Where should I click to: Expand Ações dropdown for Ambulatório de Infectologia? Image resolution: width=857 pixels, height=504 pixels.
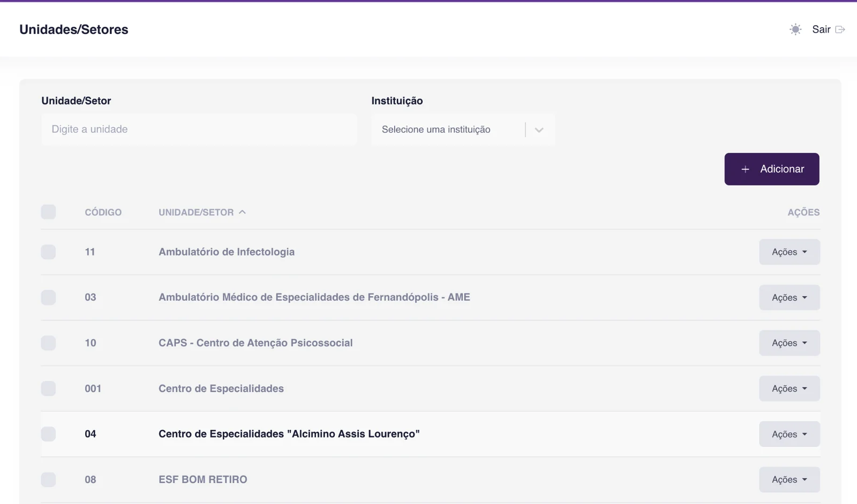pos(789,252)
